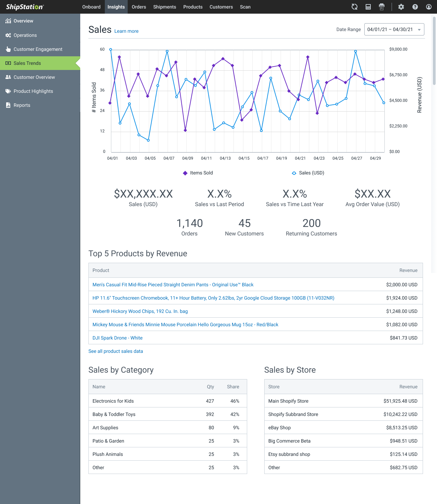Open See all product sales data
Image resolution: width=437 pixels, height=504 pixels.
pos(116,351)
